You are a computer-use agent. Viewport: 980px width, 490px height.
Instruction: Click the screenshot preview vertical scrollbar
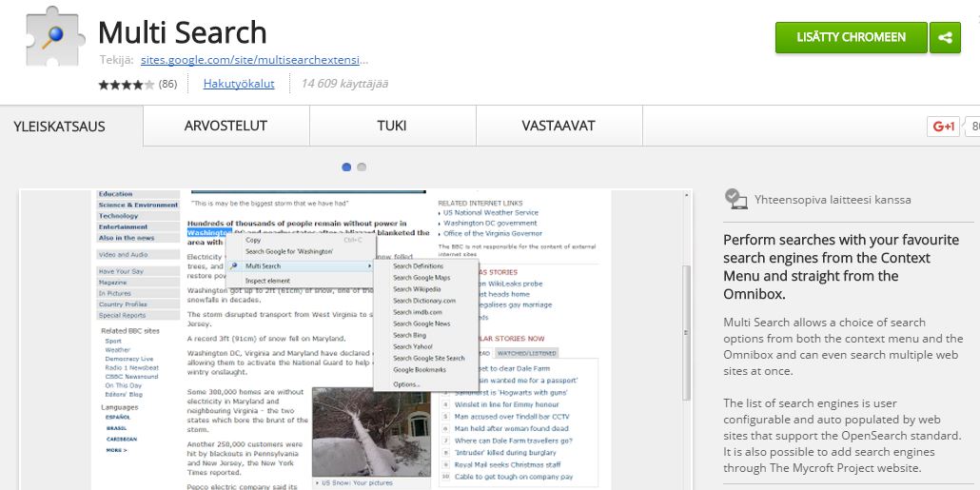tap(686, 334)
